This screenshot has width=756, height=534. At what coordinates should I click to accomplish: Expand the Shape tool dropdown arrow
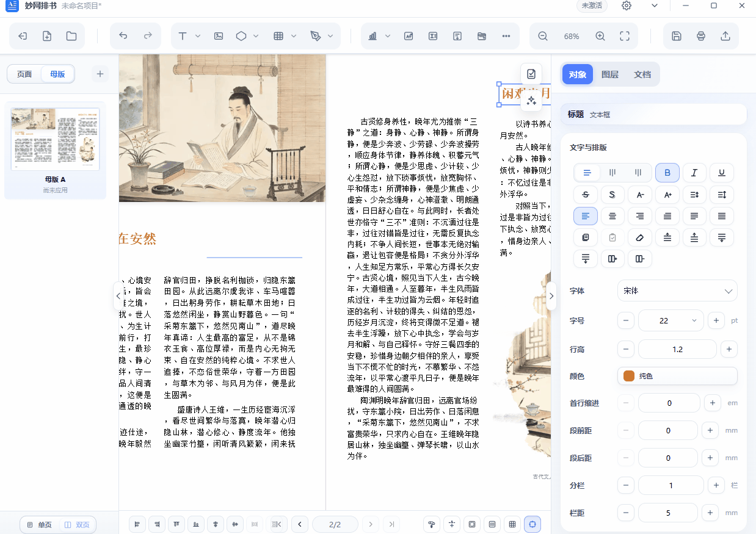click(x=256, y=36)
